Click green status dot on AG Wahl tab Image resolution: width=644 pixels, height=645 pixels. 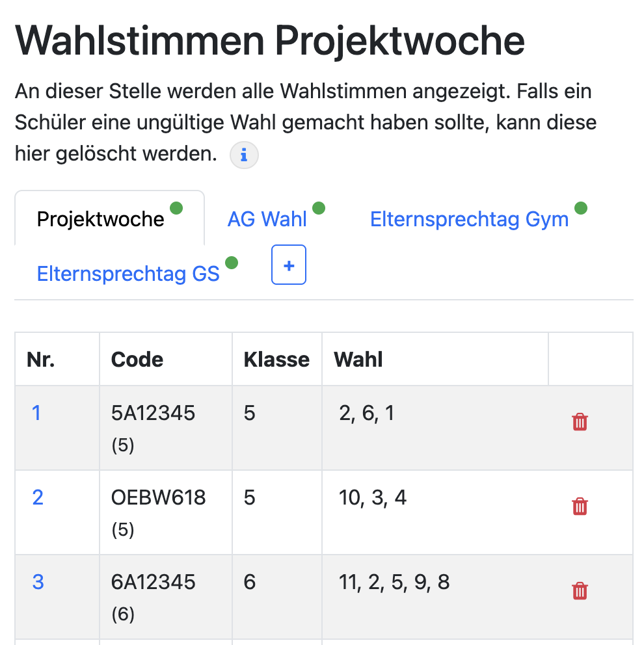tap(318, 208)
